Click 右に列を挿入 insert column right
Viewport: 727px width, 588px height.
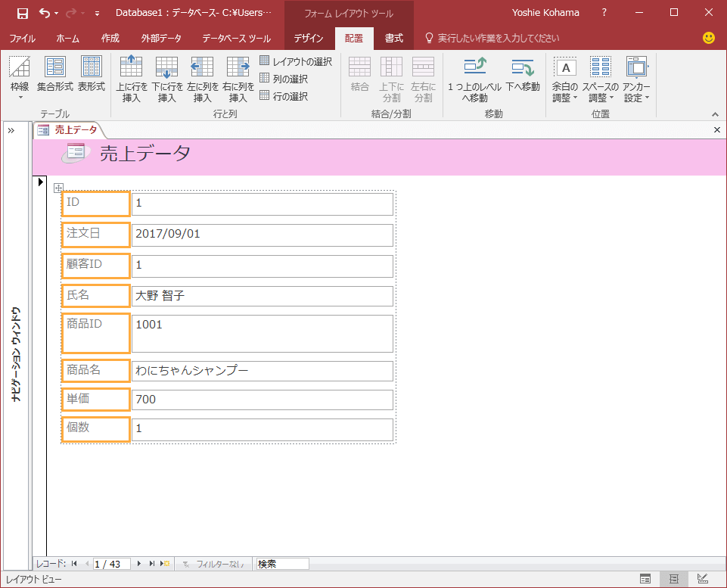pos(238,79)
